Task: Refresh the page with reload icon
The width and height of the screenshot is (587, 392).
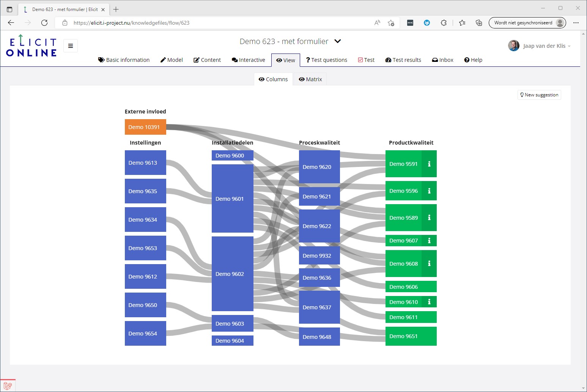Action: click(44, 23)
